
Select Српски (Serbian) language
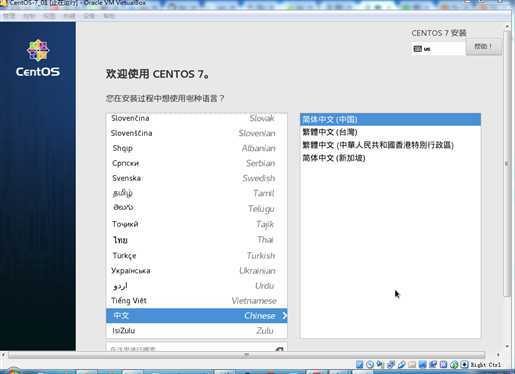click(196, 163)
